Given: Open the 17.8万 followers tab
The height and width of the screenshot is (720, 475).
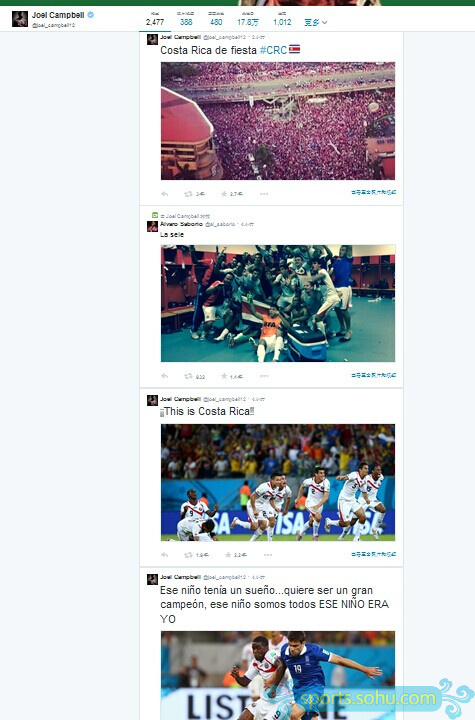Looking at the screenshot, I should [x=248, y=19].
